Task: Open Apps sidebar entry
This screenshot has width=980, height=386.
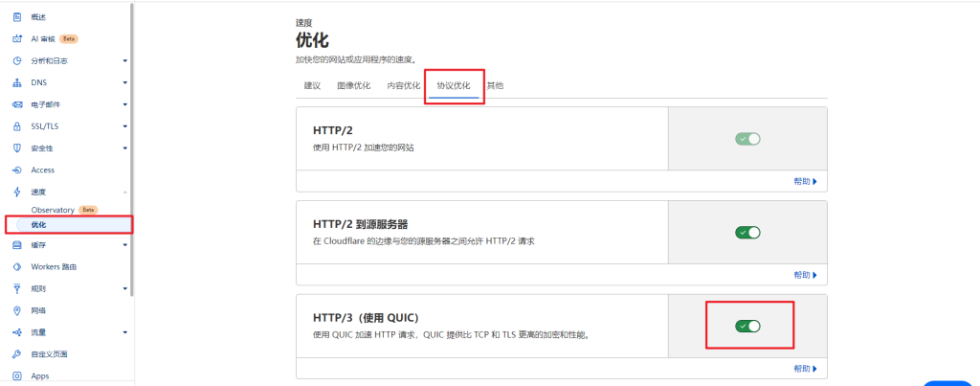Action: 40,376
